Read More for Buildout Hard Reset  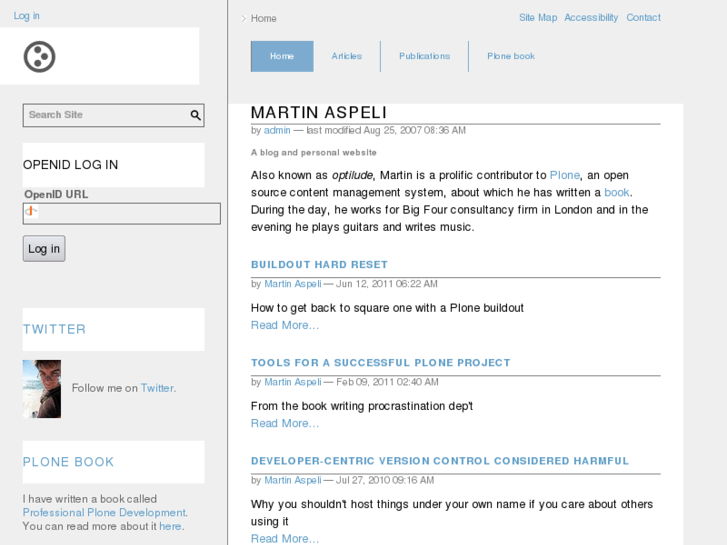(285, 325)
